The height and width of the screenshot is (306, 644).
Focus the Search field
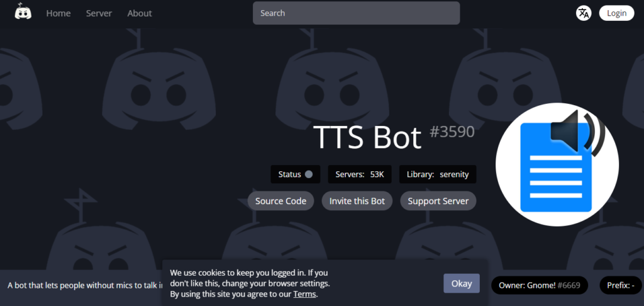[x=356, y=13]
